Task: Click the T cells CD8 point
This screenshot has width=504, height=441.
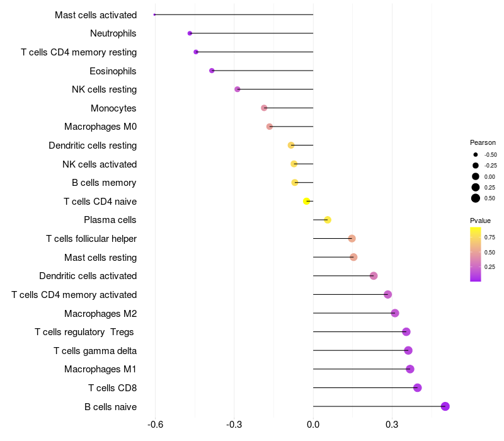Action: pyautogui.click(x=417, y=387)
